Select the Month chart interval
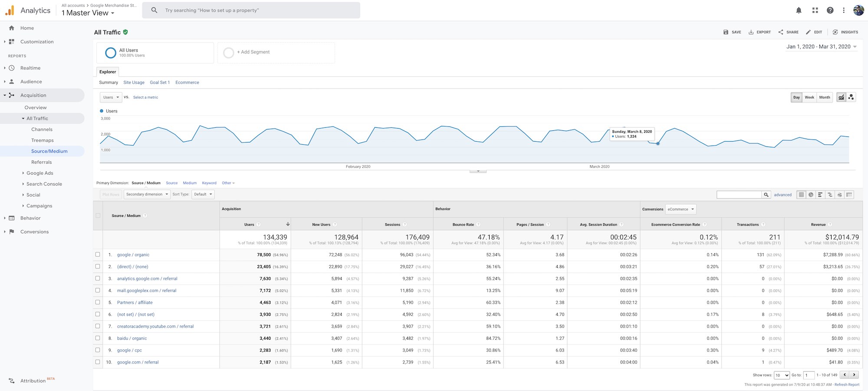The width and height of the screenshot is (868, 391). tap(825, 97)
